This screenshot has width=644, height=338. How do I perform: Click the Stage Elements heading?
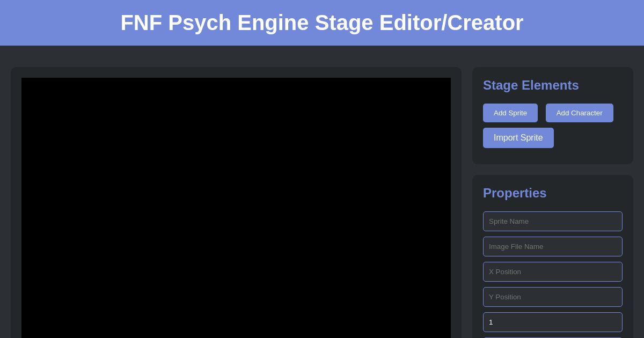coord(530,85)
